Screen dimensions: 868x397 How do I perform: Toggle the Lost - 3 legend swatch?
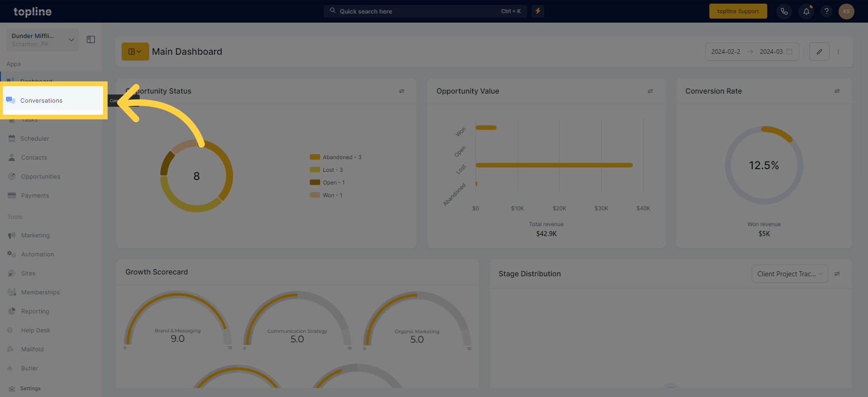click(x=315, y=170)
